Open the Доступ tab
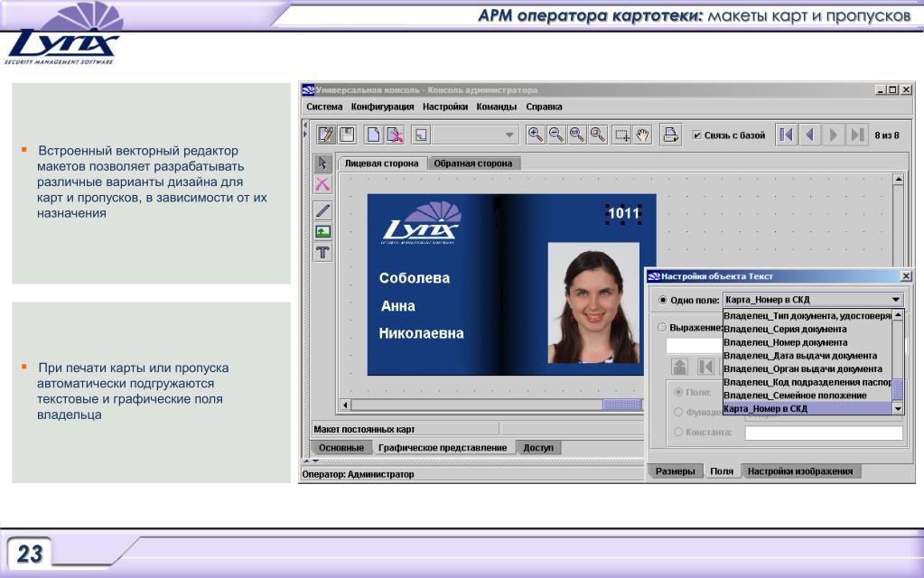924x578 pixels. [x=538, y=448]
